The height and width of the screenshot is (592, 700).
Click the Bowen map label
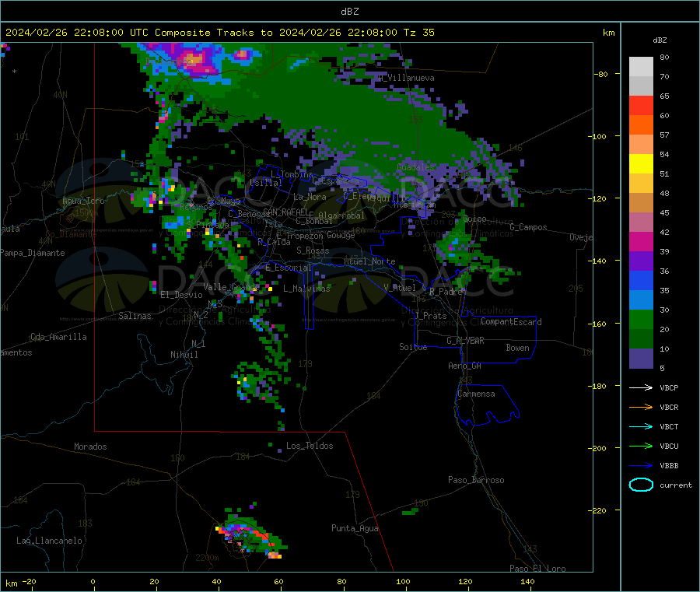tap(517, 348)
